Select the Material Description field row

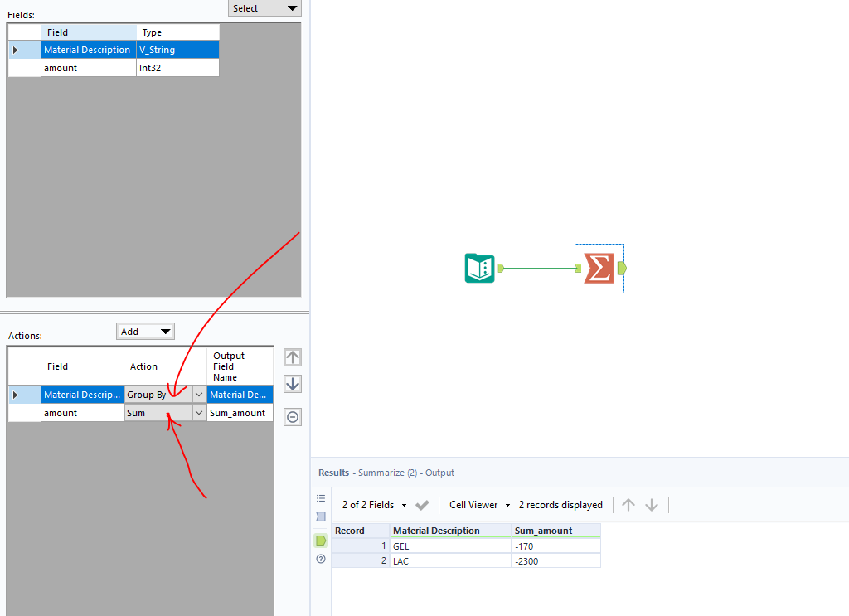pyautogui.click(x=88, y=49)
